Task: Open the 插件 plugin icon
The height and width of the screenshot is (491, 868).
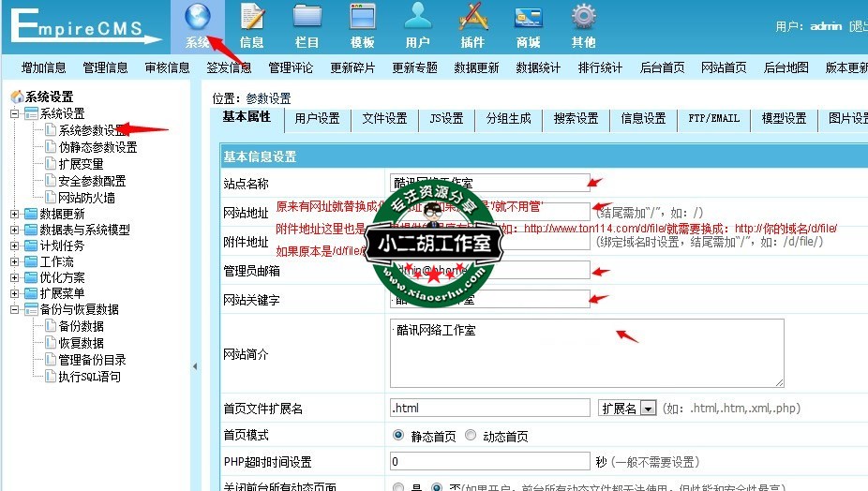Action: [472, 19]
